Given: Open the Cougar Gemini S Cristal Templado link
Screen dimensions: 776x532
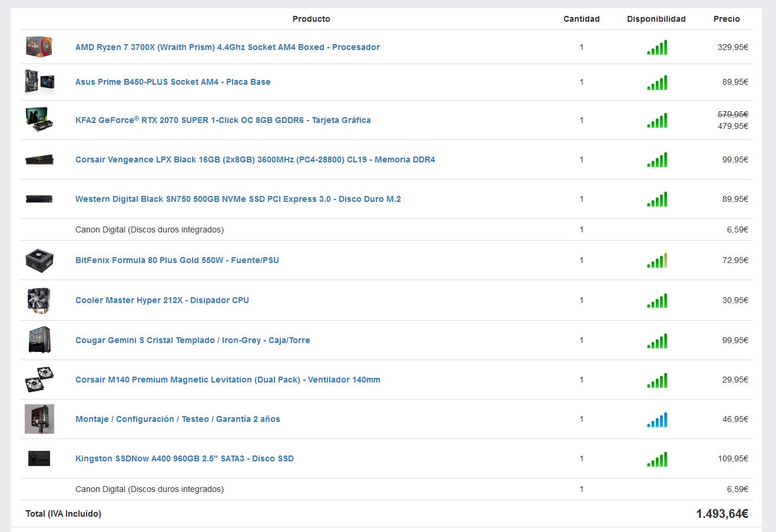Looking at the screenshot, I should coord(193,340).
